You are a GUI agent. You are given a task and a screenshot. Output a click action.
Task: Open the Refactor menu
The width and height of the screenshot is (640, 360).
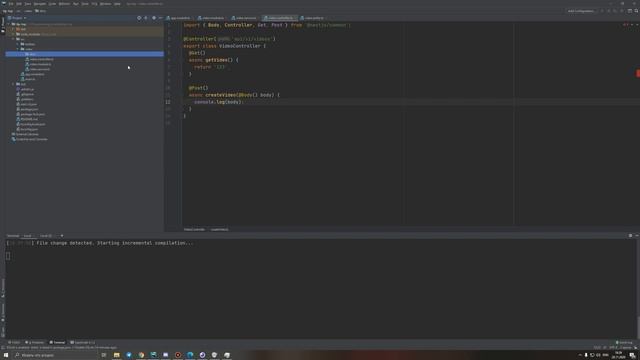click(64, 4)
